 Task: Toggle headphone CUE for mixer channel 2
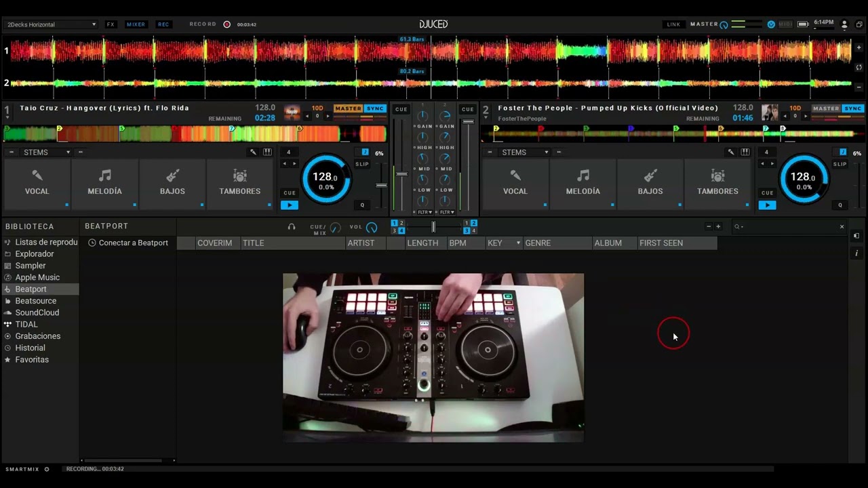[x=468, y=109]
